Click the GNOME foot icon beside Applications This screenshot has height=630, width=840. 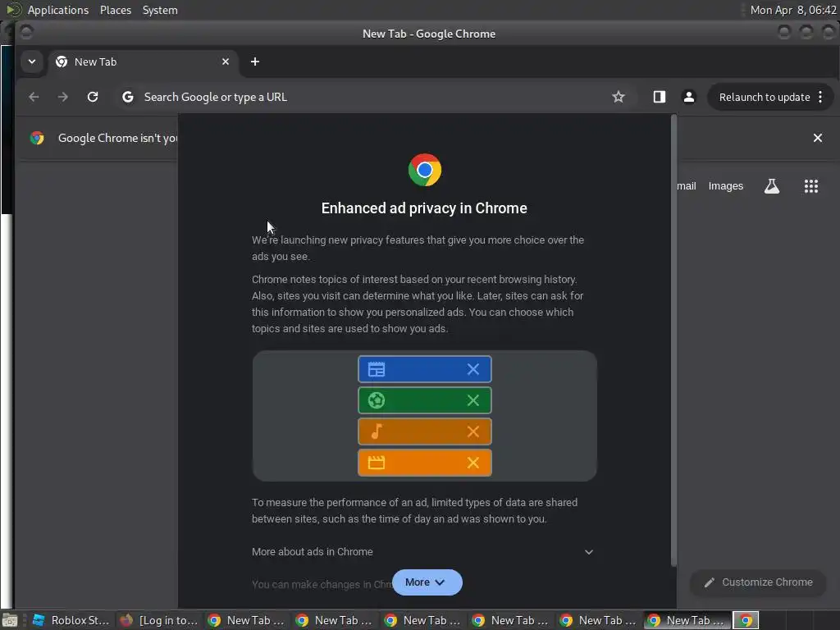13,10
